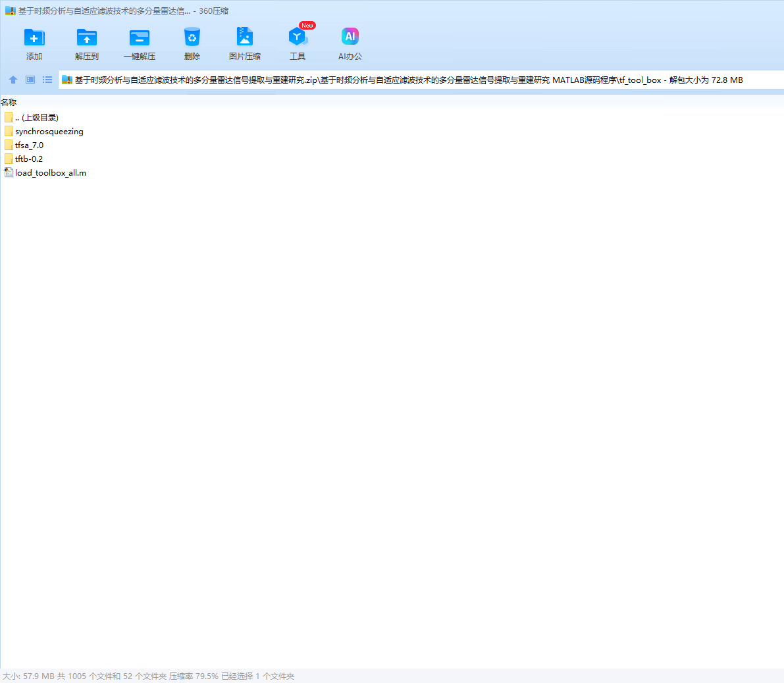Image resolution: width=784 pixels, height=683 pixels.
Task: Click the archive path address field
Action: 421,80
